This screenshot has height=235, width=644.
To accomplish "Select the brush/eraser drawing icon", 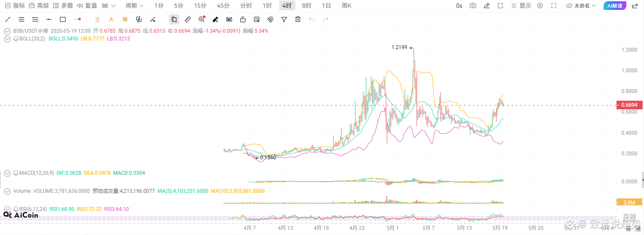I will tap(215, 19).
